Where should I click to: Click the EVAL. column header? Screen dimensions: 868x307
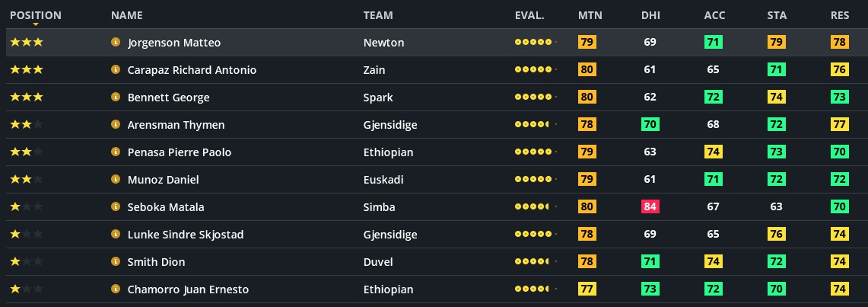tap(529, 15)
